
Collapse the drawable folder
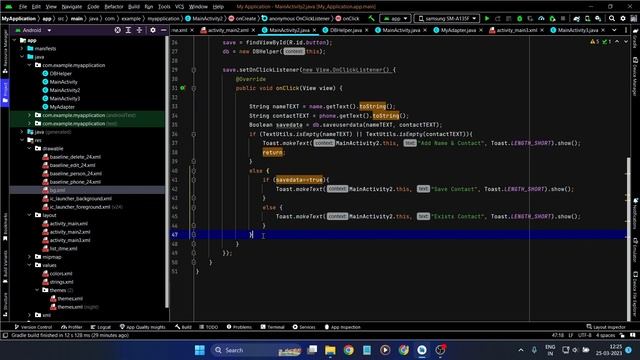pos(29,149)
